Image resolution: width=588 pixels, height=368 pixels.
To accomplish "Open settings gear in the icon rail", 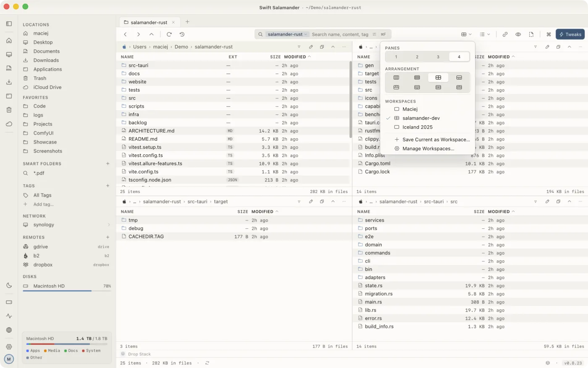I will (x=9, y=347).
